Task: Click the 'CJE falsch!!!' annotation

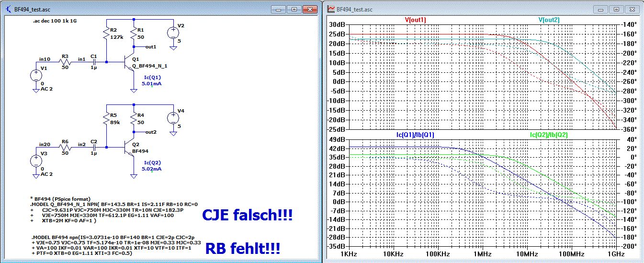Action: tap(248, 215)
